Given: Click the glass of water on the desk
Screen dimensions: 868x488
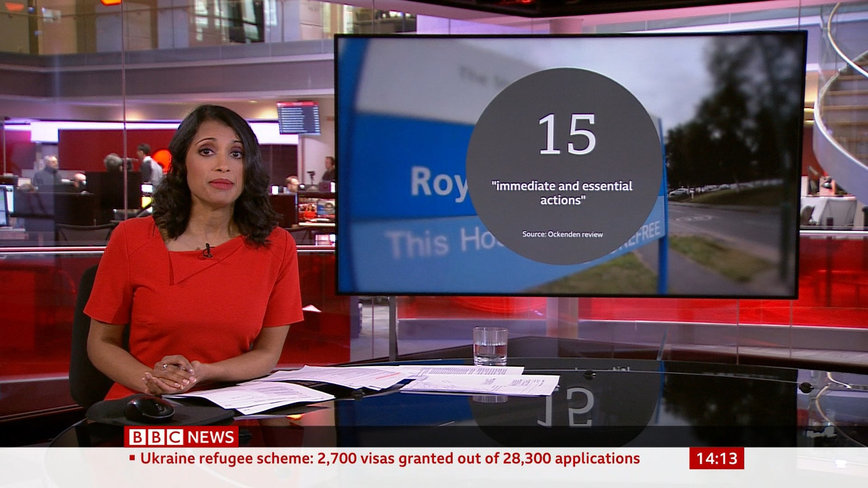Looking at the screenshot, I should coord(490,346).
